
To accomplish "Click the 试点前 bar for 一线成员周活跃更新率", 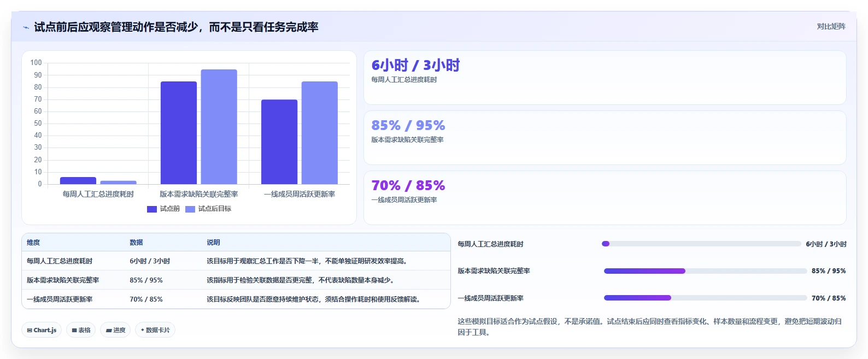I will point(279,142).
